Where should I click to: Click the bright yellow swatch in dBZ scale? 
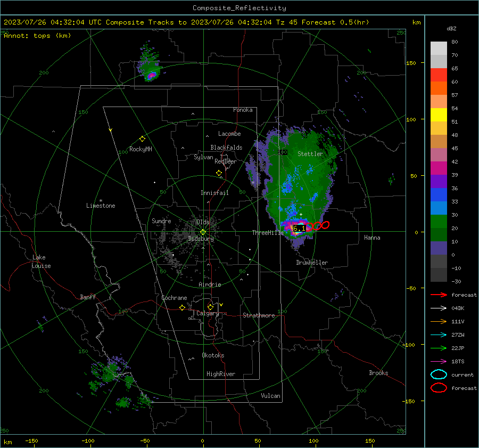pyautogui.click(x=439, y=115)
